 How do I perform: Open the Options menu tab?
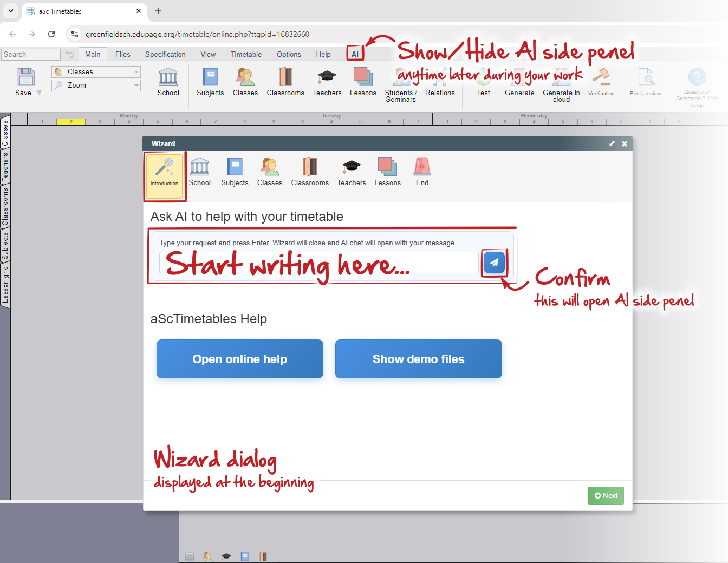(x=289, y=54)
